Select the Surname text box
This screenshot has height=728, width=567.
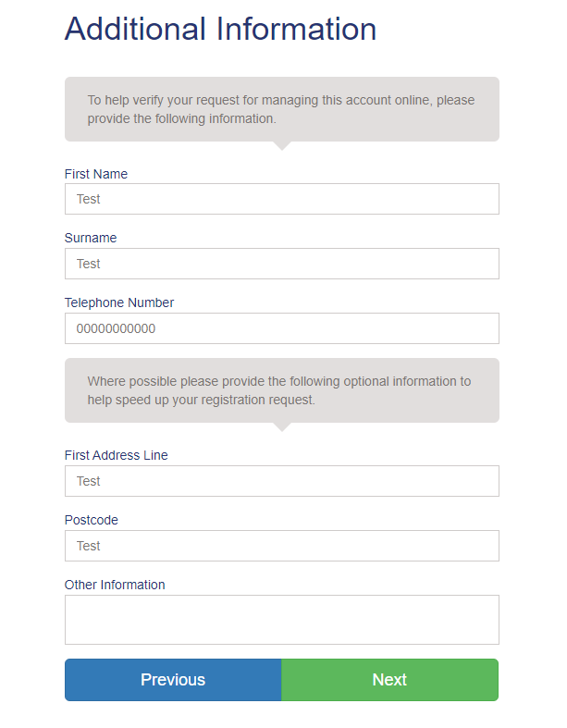click(282, 264)
